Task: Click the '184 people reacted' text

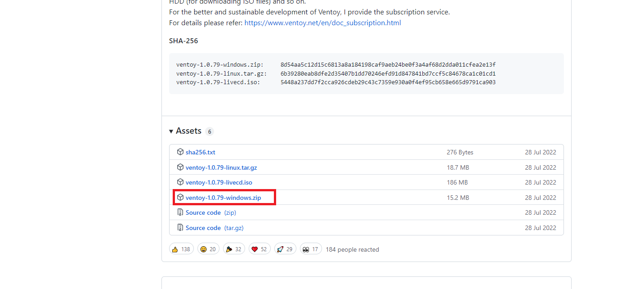Action: pyautogui.click(x=352, y=249)
